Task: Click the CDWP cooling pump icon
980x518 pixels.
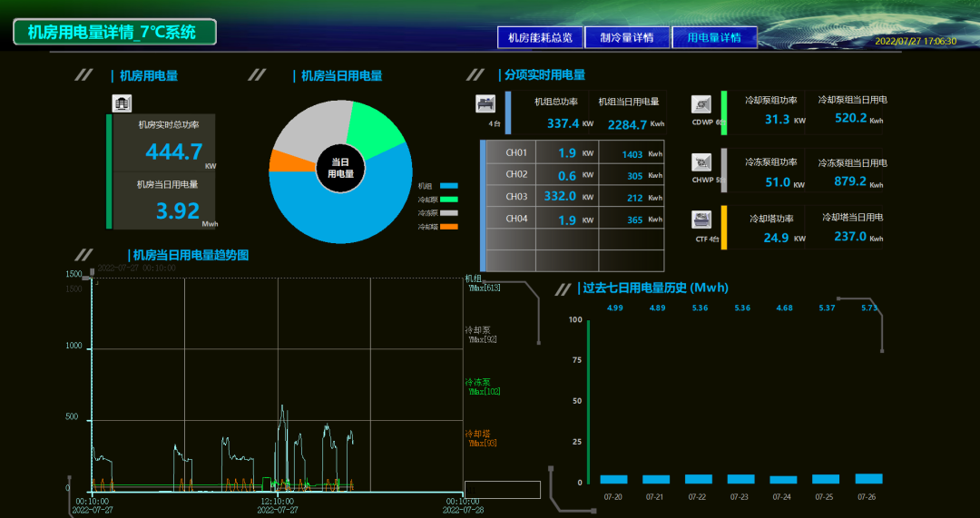Action: (701, 103)
